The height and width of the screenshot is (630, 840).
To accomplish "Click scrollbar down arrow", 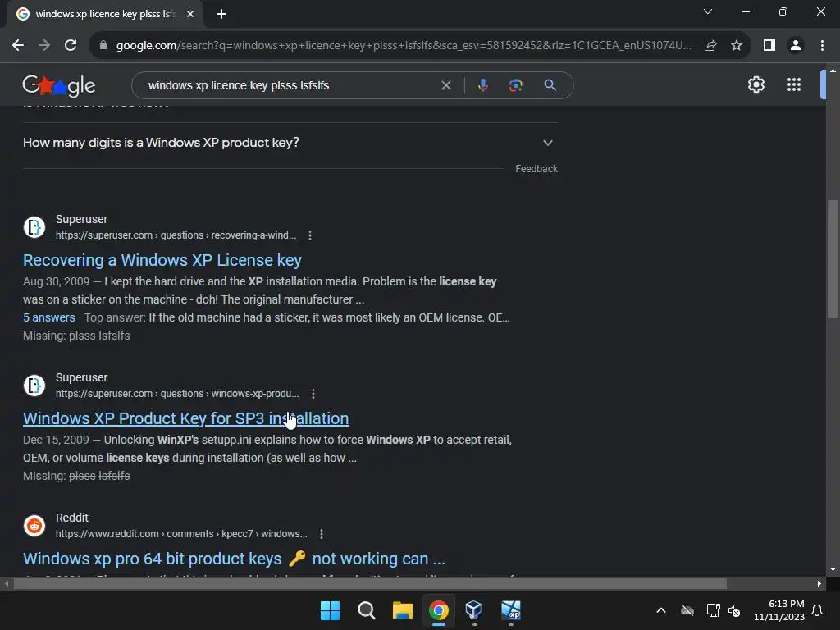I will [x=833, y=569].
